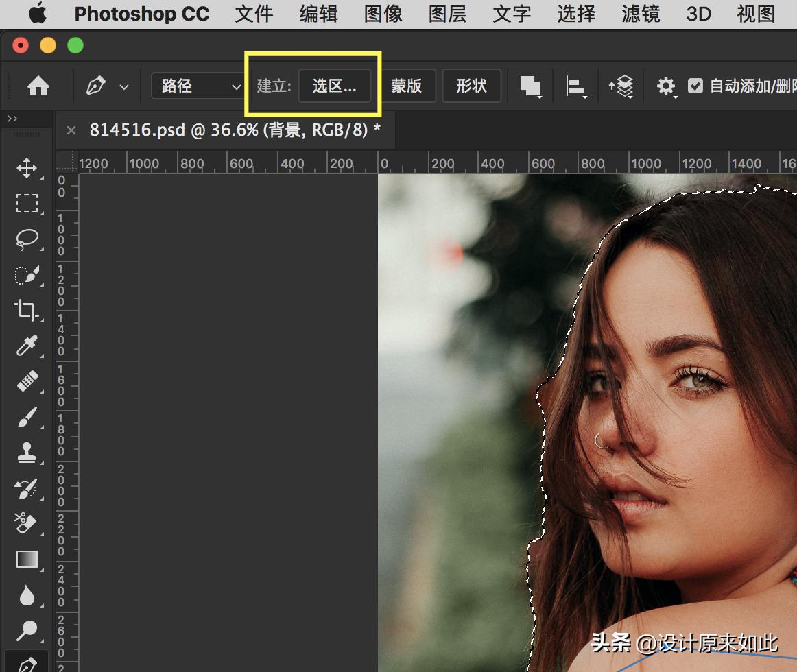Expand the toolbox double-arrow
This screenshot has width=797, height=672.
pyautogui.click(x=12, y=119)
